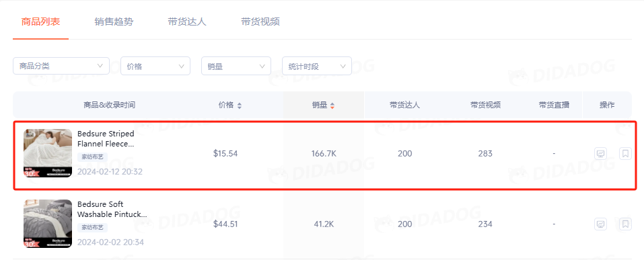The image size is (644, 260).
Task: Open Bedsure Striped Flannel Fleece product title
Action: point(106,139)
